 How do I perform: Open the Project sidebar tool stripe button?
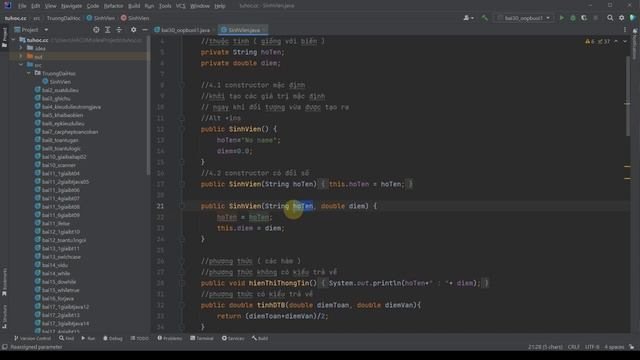pos(4,37)
